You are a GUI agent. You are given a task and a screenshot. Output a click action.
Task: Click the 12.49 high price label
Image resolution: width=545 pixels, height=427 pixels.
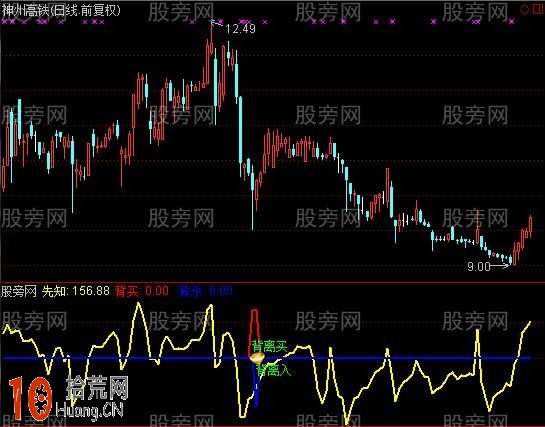tap(240, 29)
